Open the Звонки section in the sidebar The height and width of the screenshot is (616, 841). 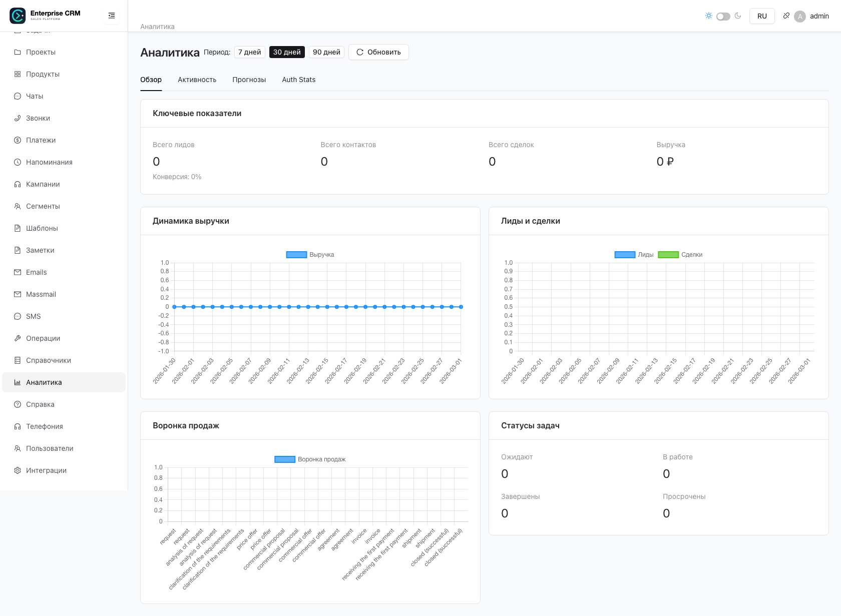[x=38, y=118]
